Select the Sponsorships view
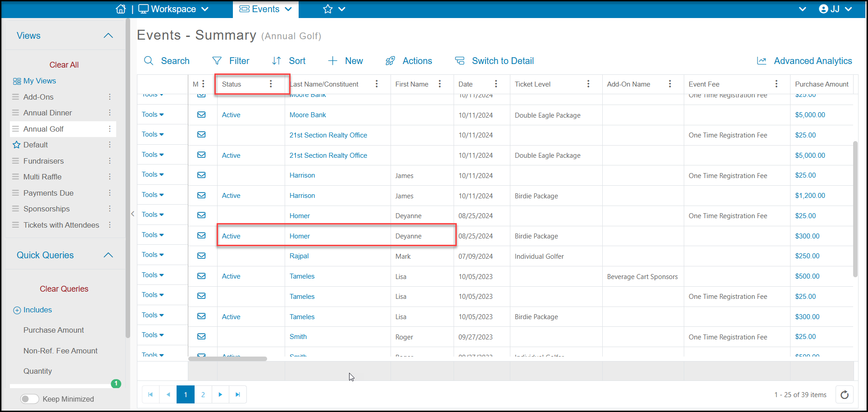Screen dimensions: 868x412 tap(46, 209)
